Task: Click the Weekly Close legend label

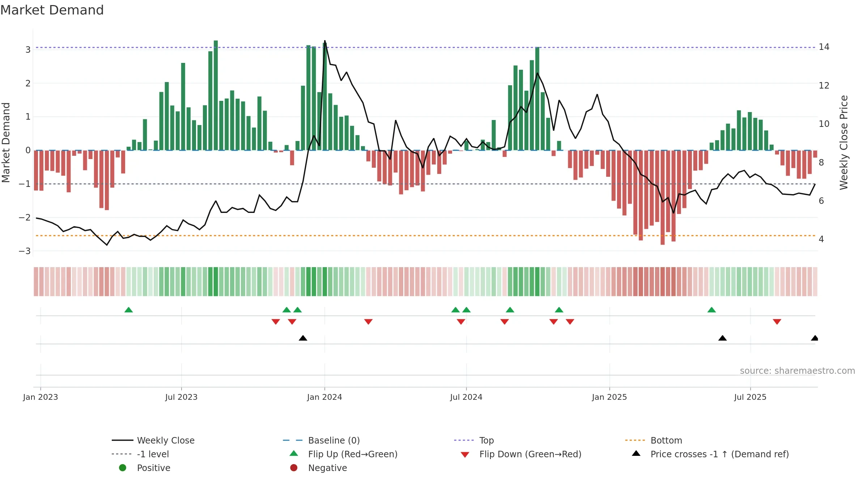Action: [166, 440]
